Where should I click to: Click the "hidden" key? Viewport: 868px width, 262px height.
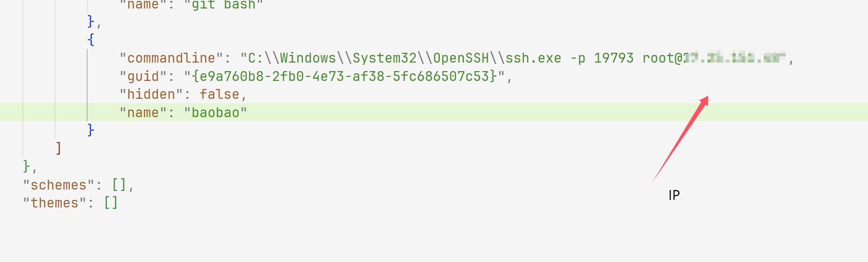point(151,94)
